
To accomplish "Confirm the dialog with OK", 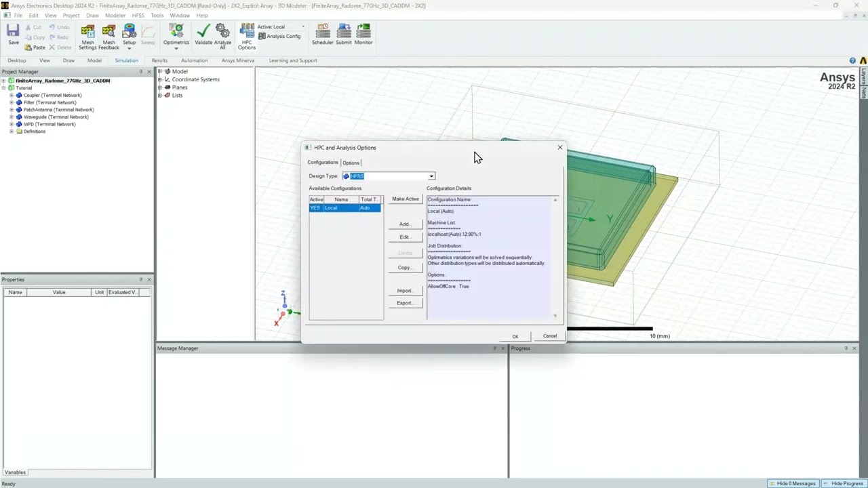I will coord(515,336).
